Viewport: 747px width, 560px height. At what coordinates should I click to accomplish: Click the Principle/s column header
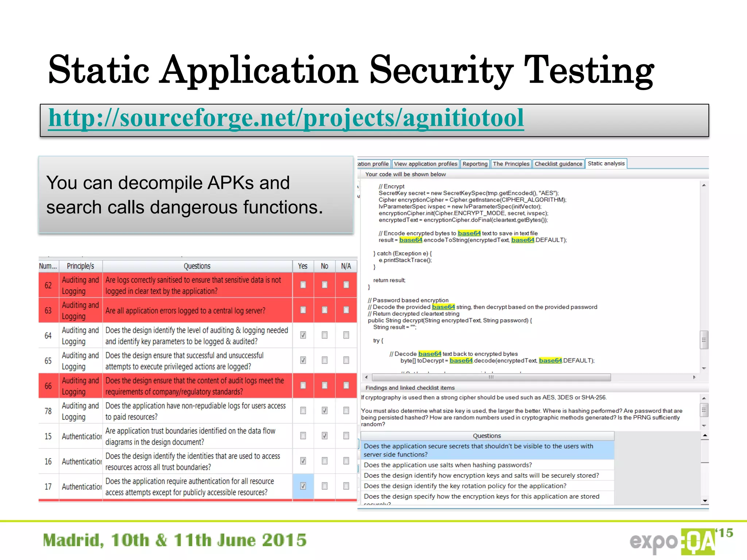pos(80,266)
